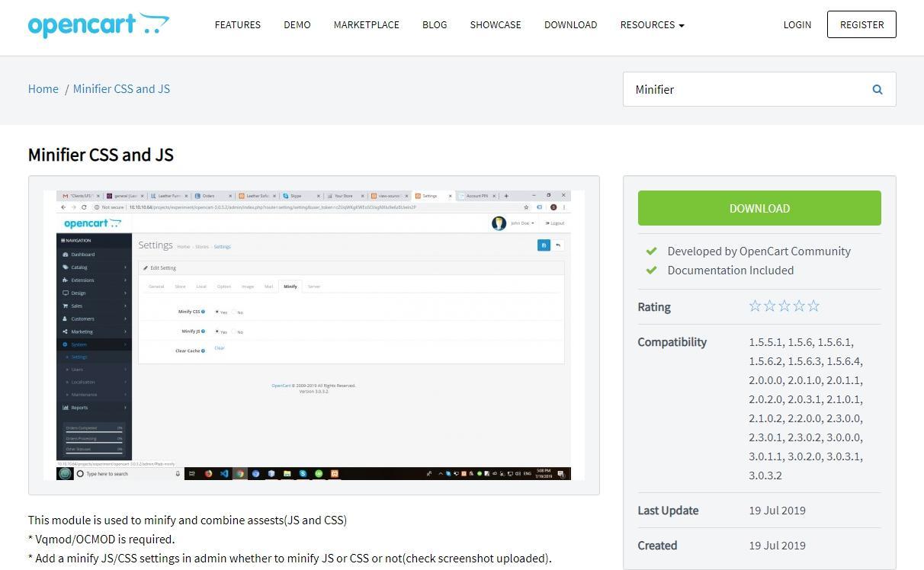Expand the RESOURCES dropdown menu
This screenshot has width=924, height=570.
[652, 24]
